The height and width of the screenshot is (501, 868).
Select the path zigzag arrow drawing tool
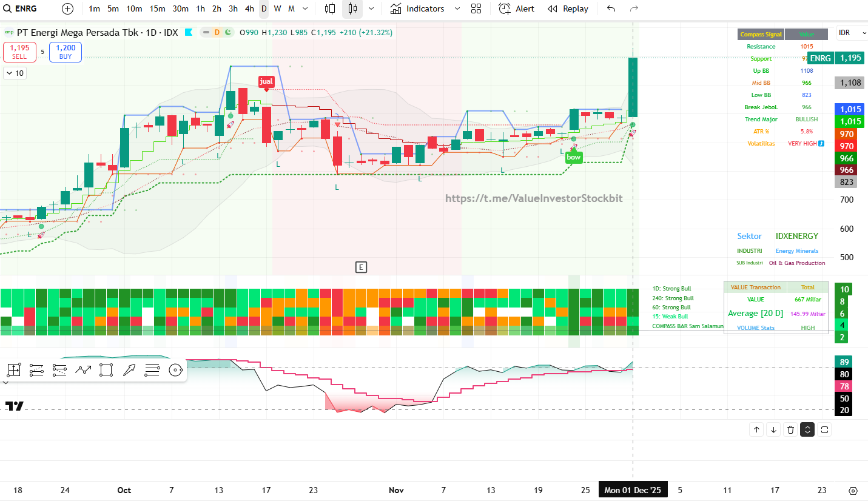pos(83,370)
